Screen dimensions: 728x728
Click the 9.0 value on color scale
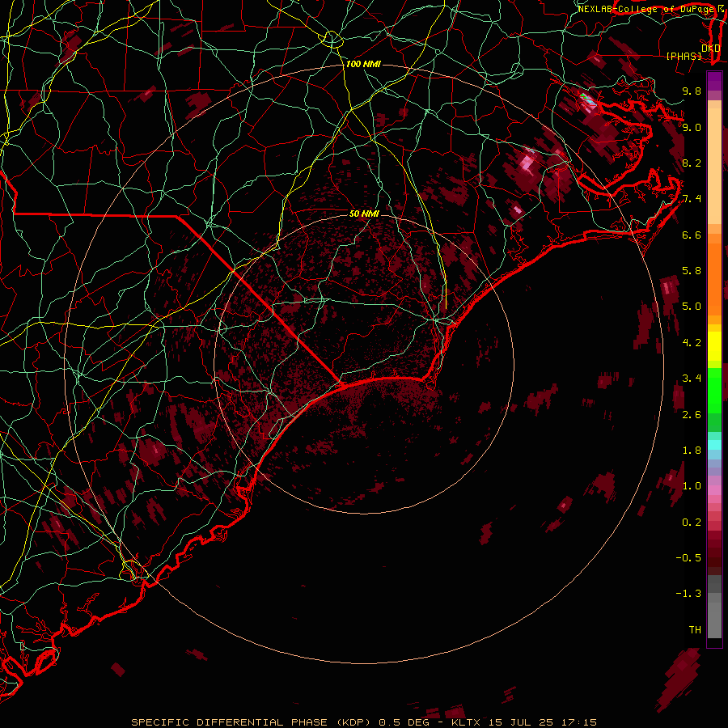pos(692,127)
